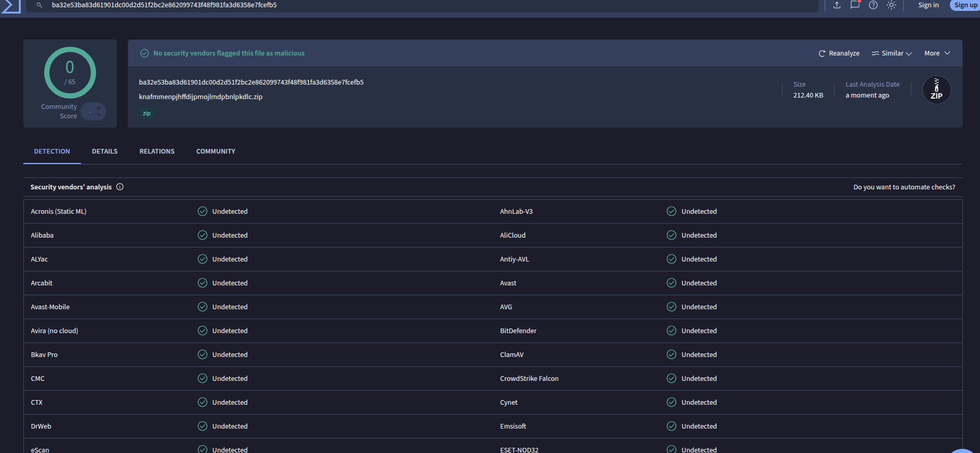The width and height of the screenshot is (980, 453).
Task: Click the AliCloud undetected check icon
Action: click(672, 235)
